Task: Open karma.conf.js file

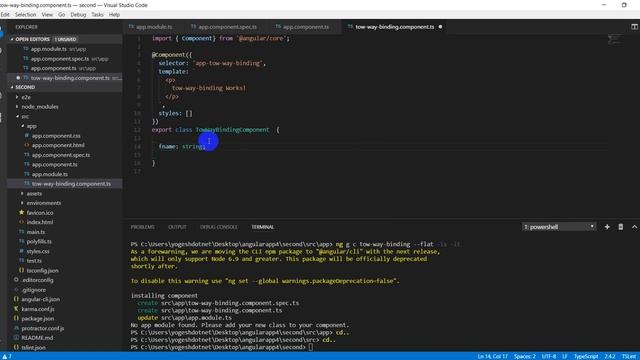Action: click(38, 309)
